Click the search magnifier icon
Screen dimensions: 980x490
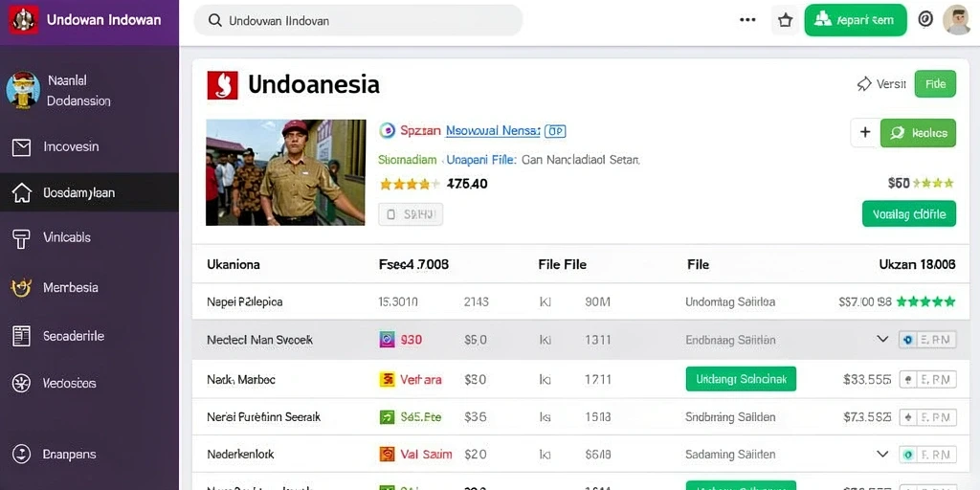[215, 21]
